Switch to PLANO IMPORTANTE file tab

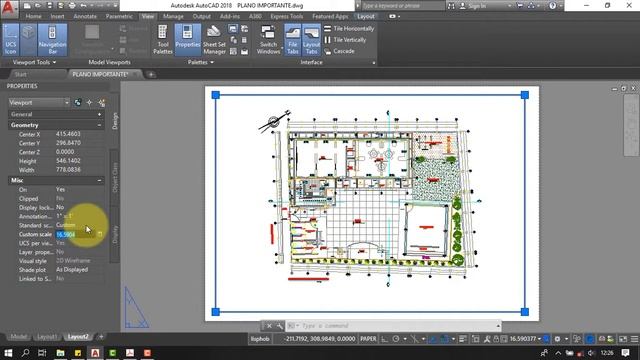[x=100, y=74]
